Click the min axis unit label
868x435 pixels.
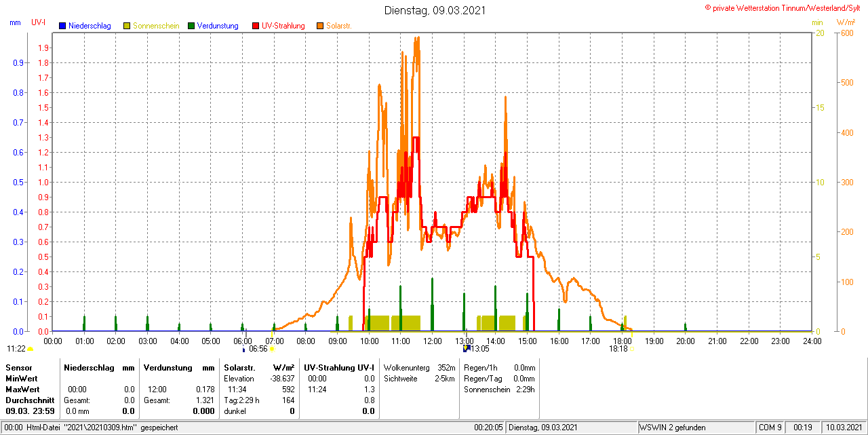817,22
